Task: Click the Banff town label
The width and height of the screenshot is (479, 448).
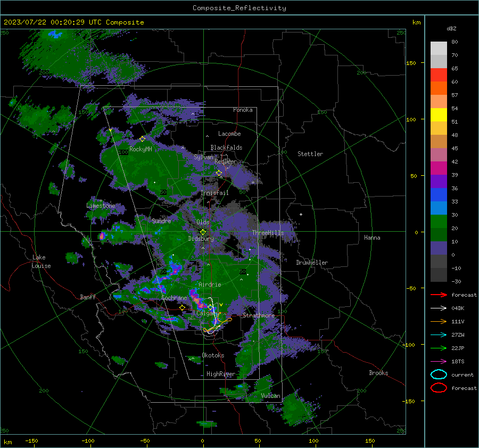Action: pyautogui.click(x=88, y=297)
